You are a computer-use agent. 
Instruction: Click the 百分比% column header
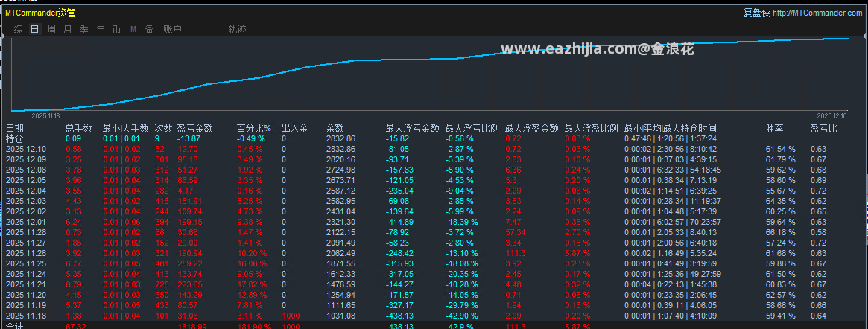pos(254,128)
